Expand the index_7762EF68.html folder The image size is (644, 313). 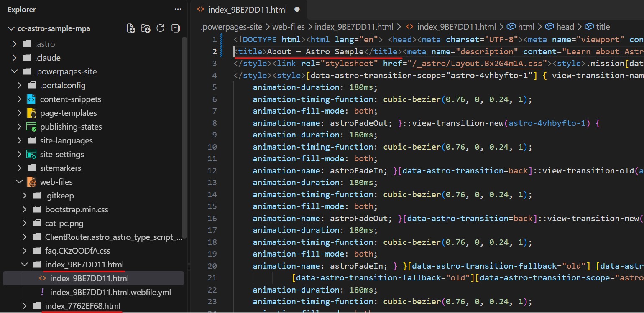[24, 306]
